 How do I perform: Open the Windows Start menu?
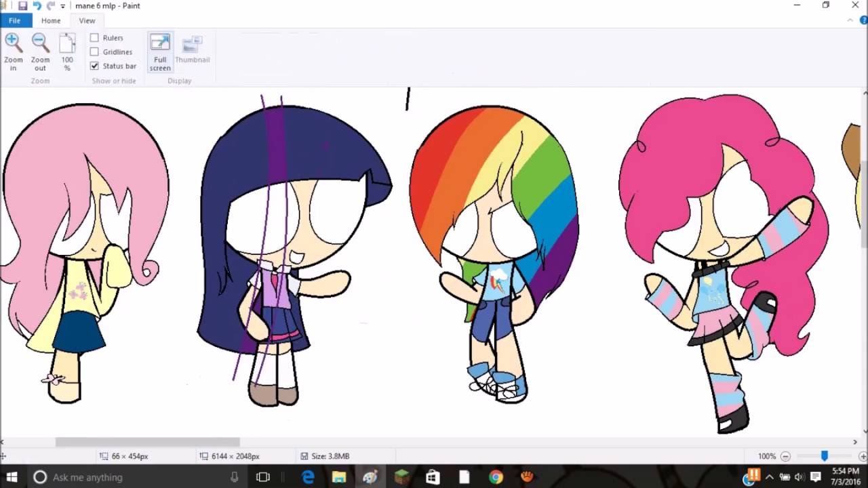tap(12, 477)
